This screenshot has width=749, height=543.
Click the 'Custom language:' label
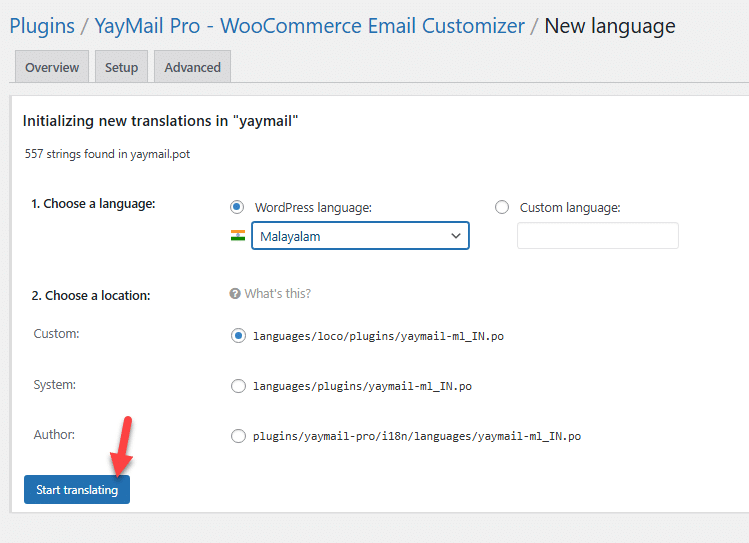tap(570, 208)
